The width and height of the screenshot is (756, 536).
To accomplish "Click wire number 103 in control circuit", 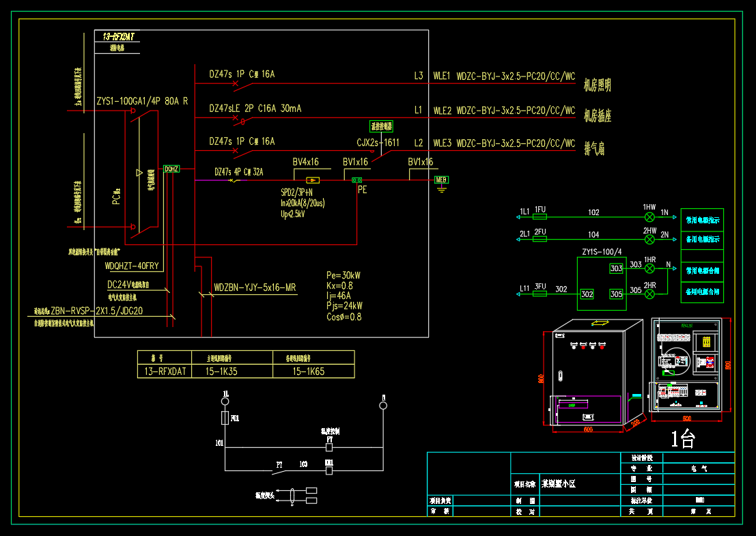I will [x=303, y=464].
